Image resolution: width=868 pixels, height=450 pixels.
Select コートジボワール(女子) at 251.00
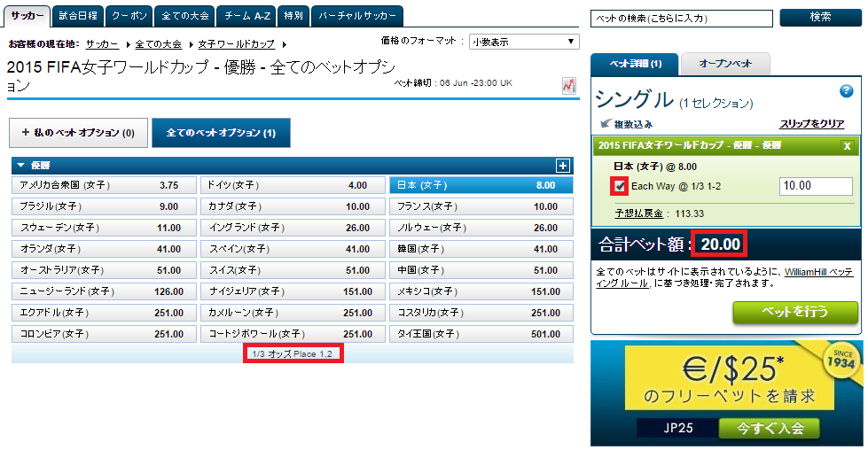pyautogui.click(x=293, y=334)
